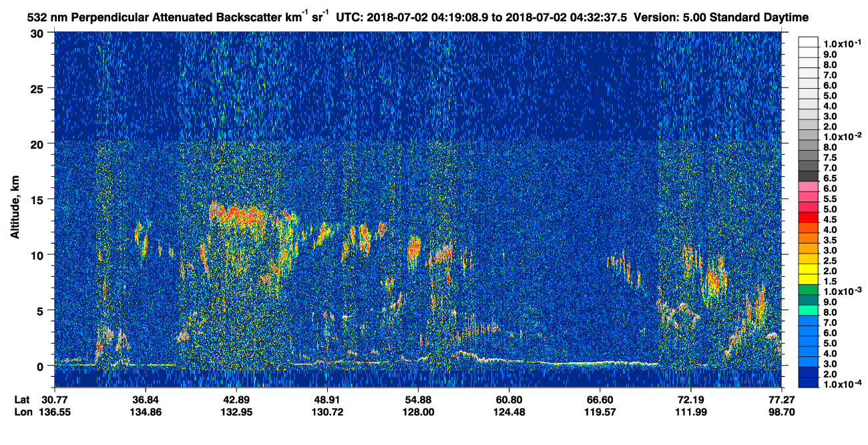Click latitude value '54.88'
The height and width of the screenshot is (445, 868).
418,400
